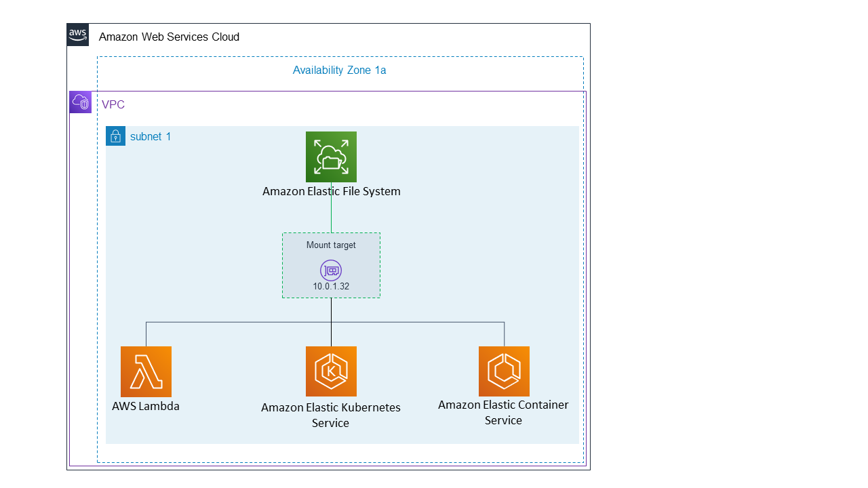Select the subnet 1 lock icon
The width and height of the screenshot is (868, 488).
(x=115, y=136)
